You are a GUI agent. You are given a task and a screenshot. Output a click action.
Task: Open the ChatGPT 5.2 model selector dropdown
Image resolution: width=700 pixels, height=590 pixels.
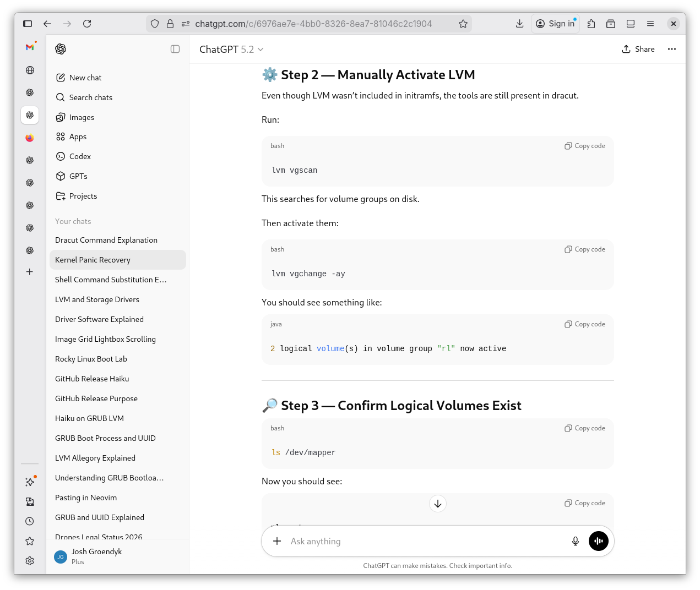[231, 50]
